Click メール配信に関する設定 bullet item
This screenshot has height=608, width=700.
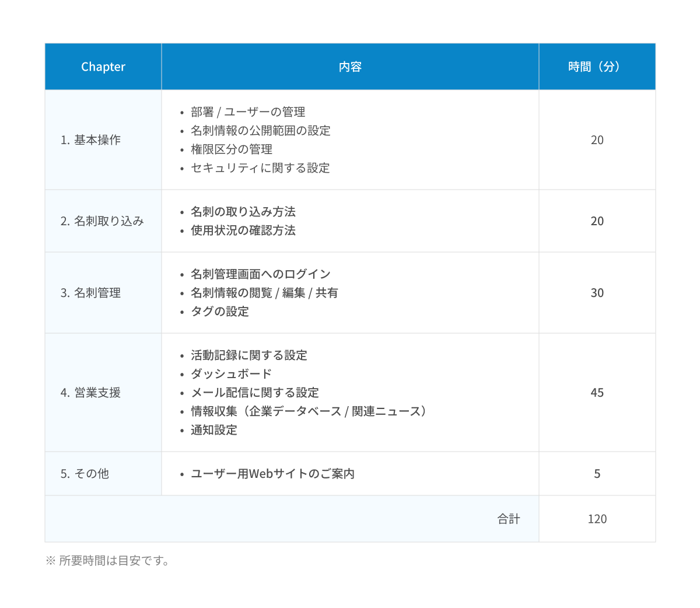coord(254,393)
